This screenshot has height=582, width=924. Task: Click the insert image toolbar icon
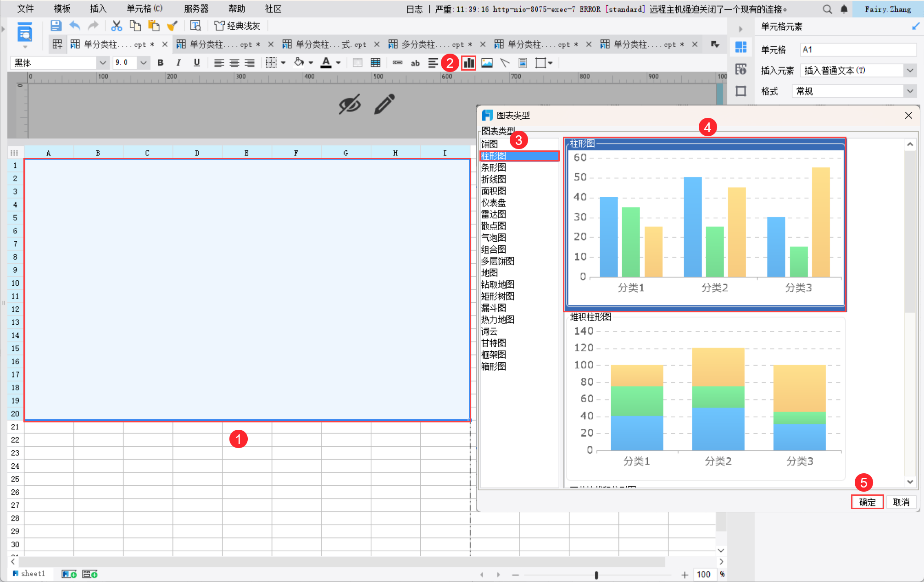[x=487, y=63]
